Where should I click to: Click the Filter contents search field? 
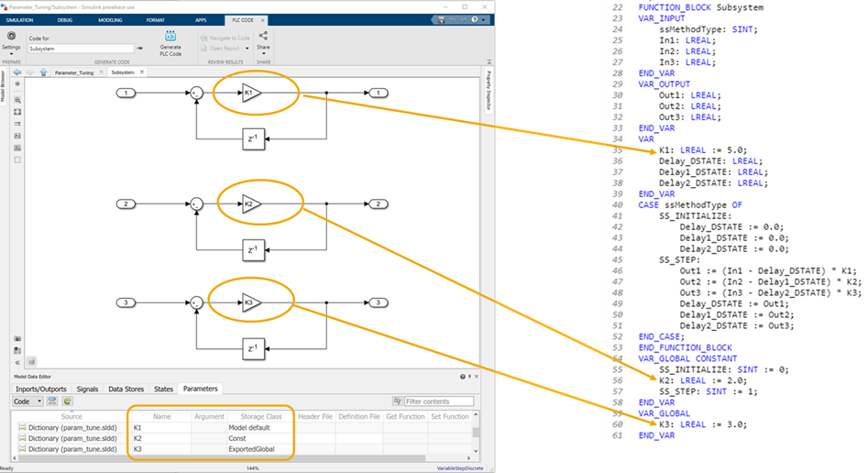click(438, 401)
